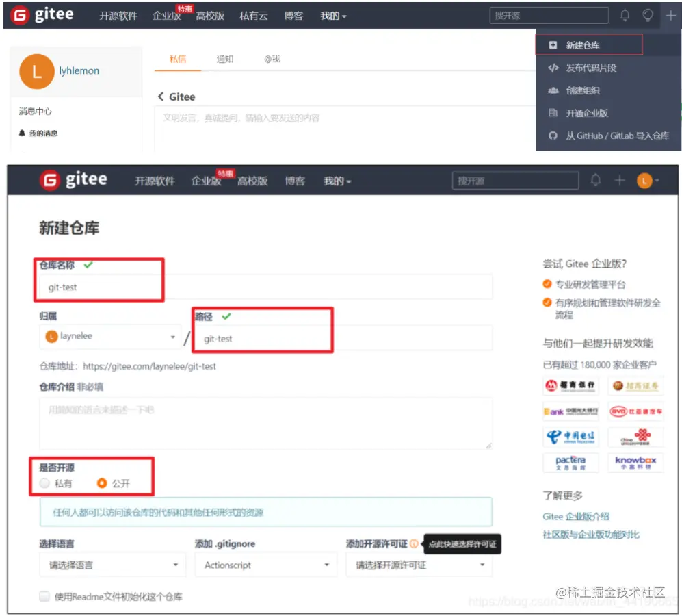The image size is (682, 616).
Task: Open the orange user avatar menu in lower navbar
Action: click(x=648, y=180)
